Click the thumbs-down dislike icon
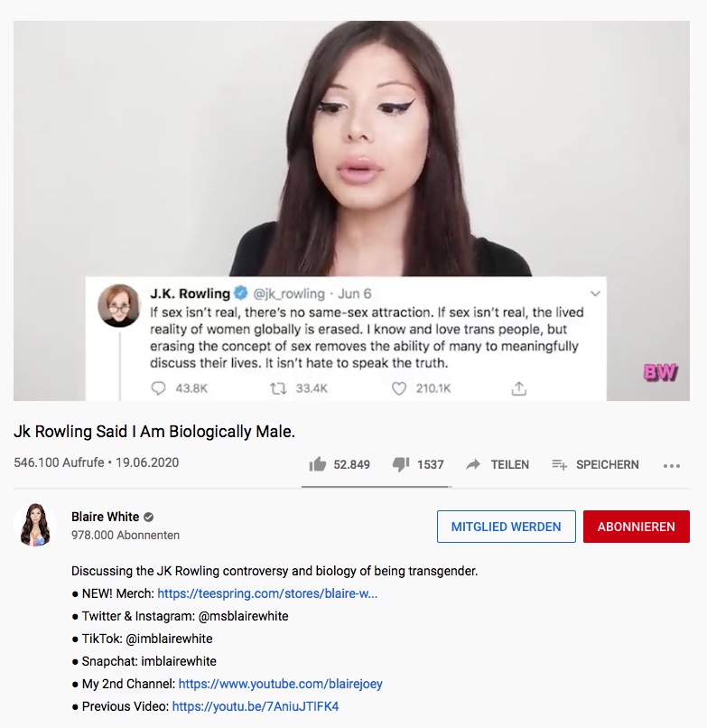 point(401,464)
